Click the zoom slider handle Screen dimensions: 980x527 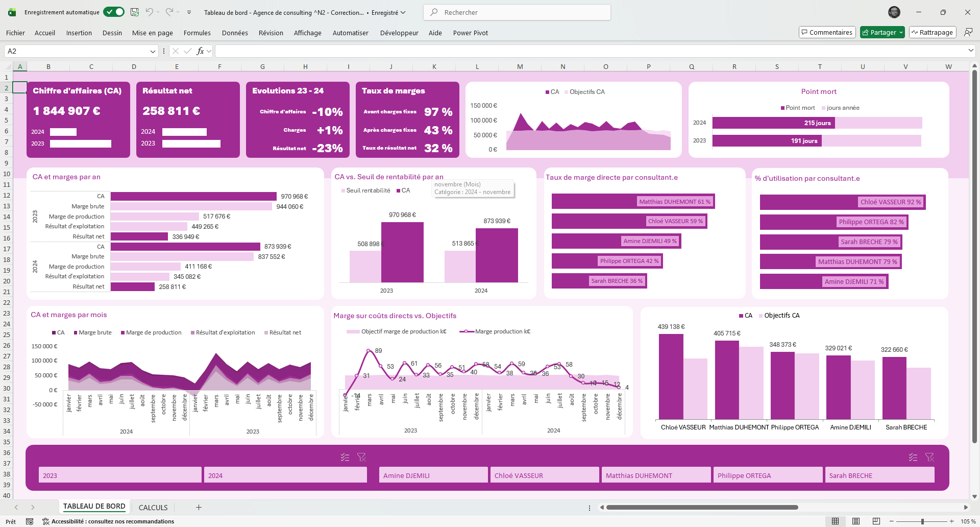(922, 521)
